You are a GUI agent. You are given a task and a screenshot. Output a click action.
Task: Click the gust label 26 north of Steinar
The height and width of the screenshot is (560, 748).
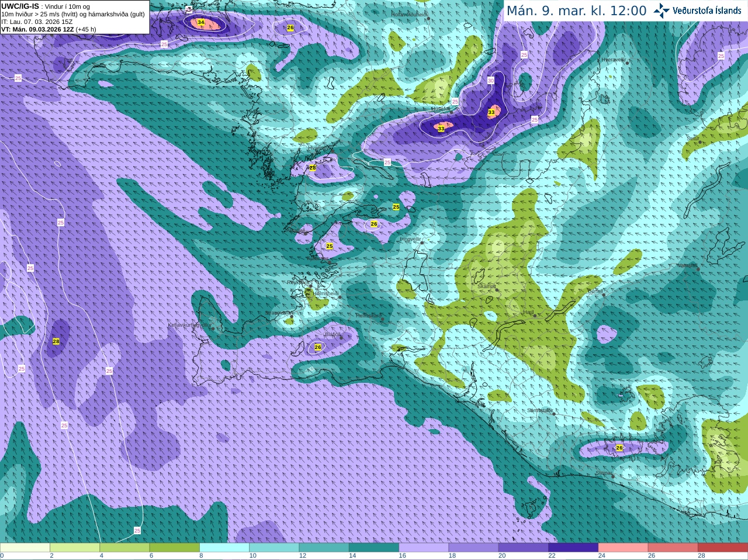[619, 448]
